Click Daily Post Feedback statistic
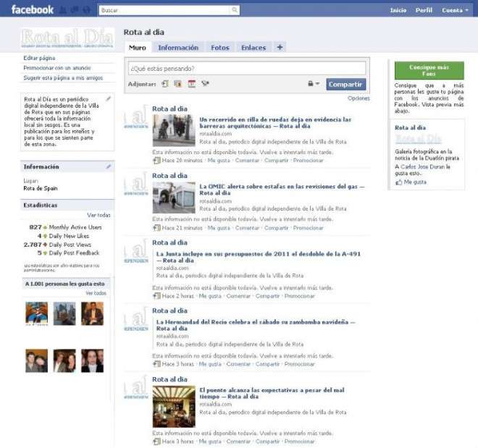The height and width of the screenshot is (448, 478). point(68,253)
